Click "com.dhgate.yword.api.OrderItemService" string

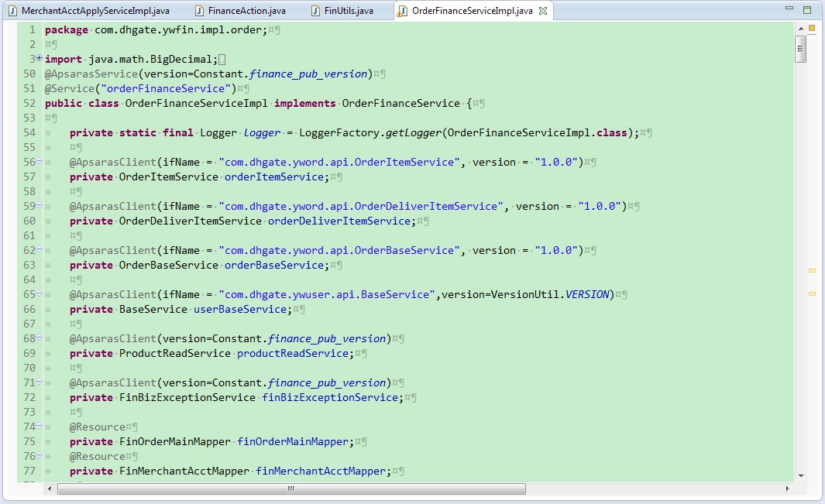pos(339,162)
